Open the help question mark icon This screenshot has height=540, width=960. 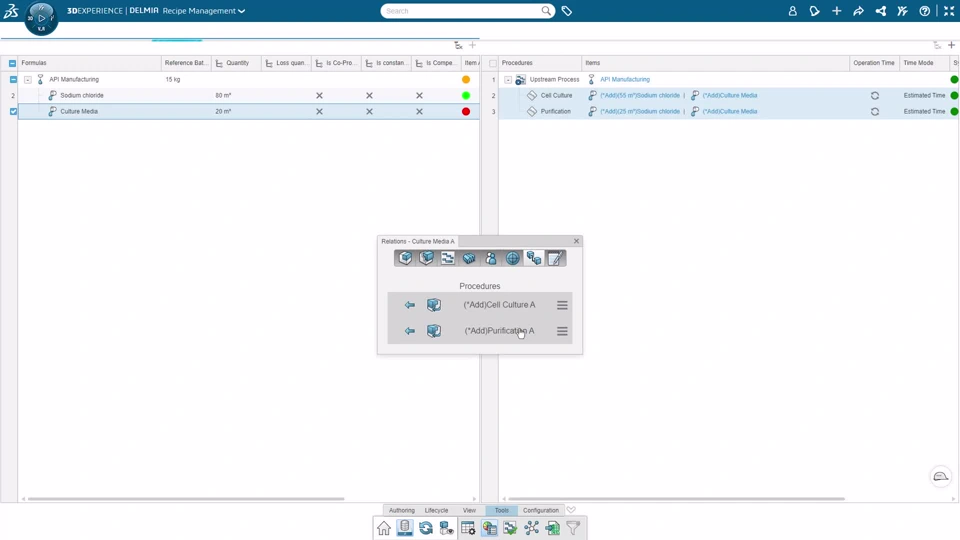click(924, 11)
